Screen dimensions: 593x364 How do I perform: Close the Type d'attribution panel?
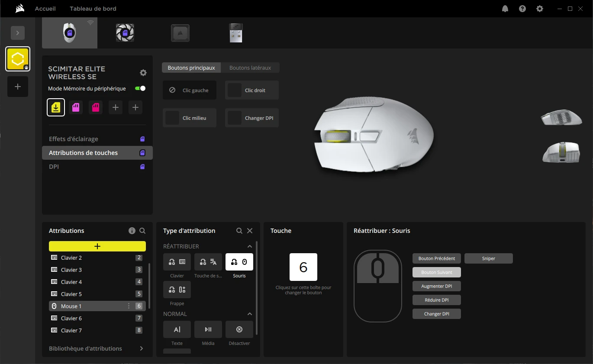[x=250, y=231]
